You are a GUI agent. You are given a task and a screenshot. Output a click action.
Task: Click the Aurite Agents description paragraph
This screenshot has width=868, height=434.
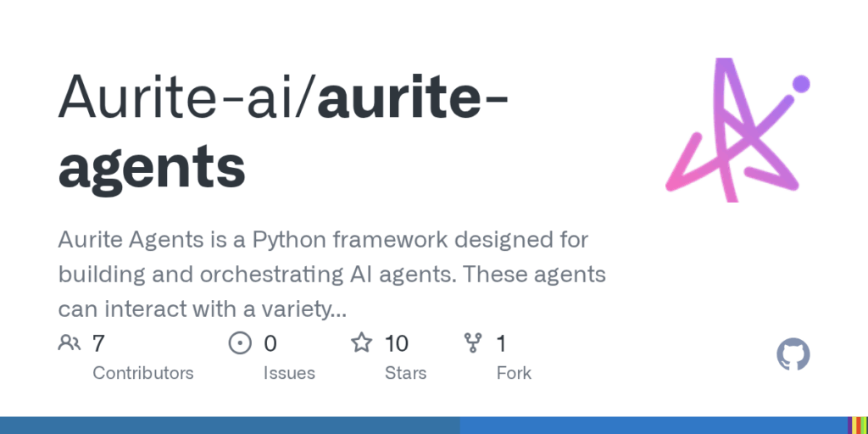point(331,275)
